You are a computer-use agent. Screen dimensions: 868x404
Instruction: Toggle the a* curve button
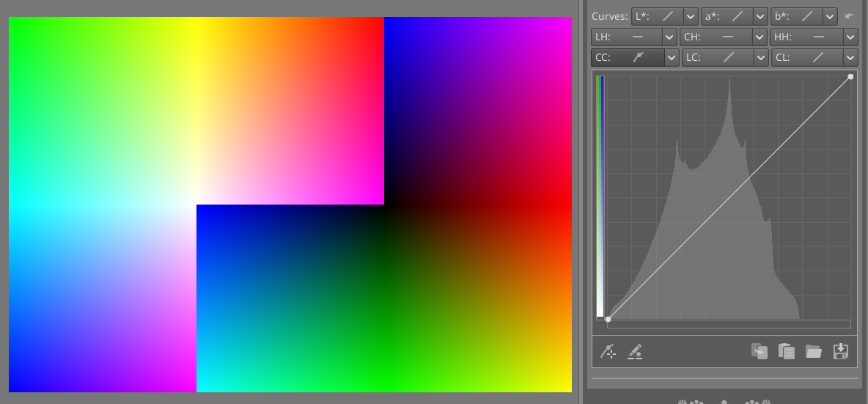pos(727,17)
